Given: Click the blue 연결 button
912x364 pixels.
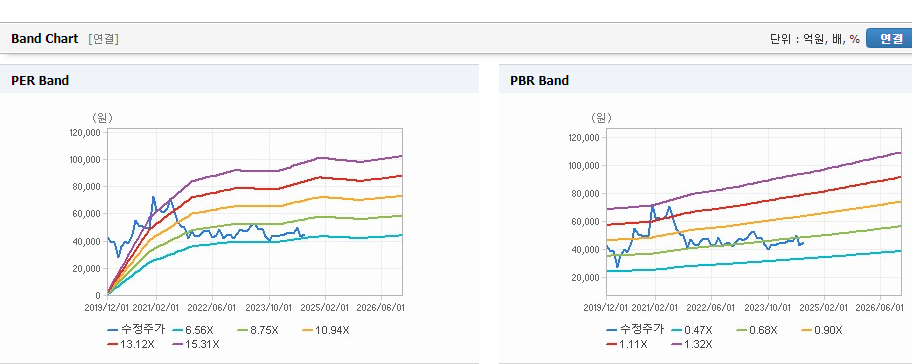Looking at the screenshot, I should 889,38.
